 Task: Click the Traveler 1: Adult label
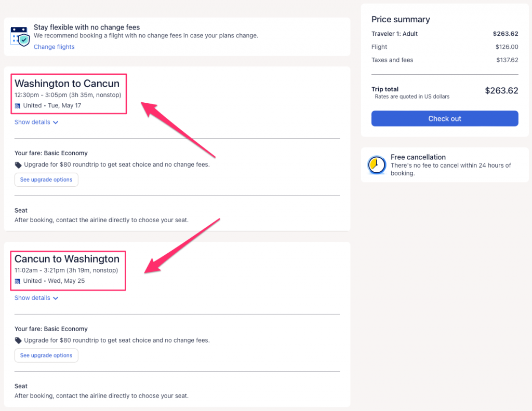click(x=394, y=34)
